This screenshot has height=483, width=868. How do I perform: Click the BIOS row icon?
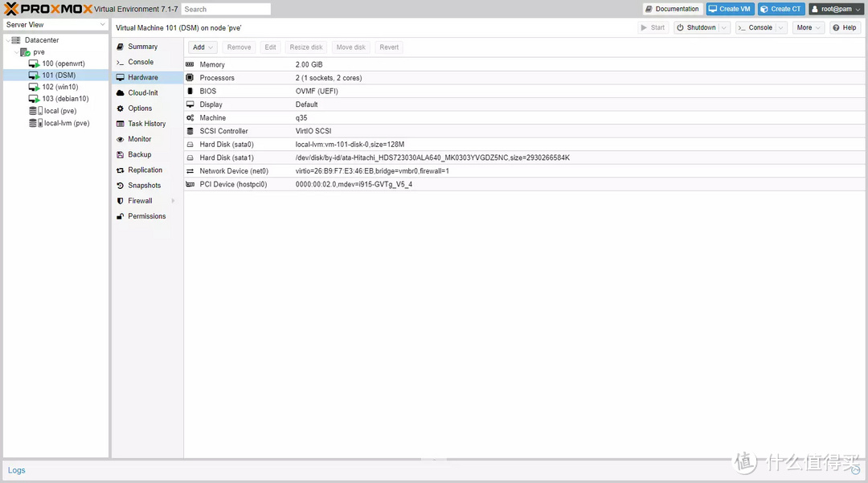tap(190, 91)
